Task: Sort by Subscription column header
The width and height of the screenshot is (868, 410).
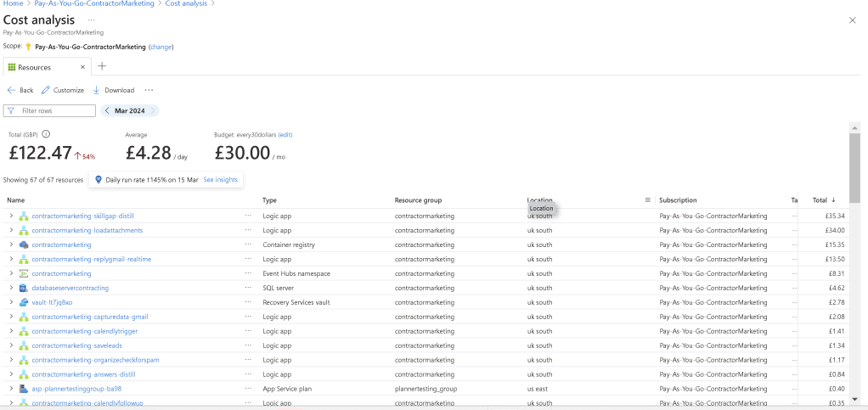Action: pyautogui.click(x=678, y=200)
